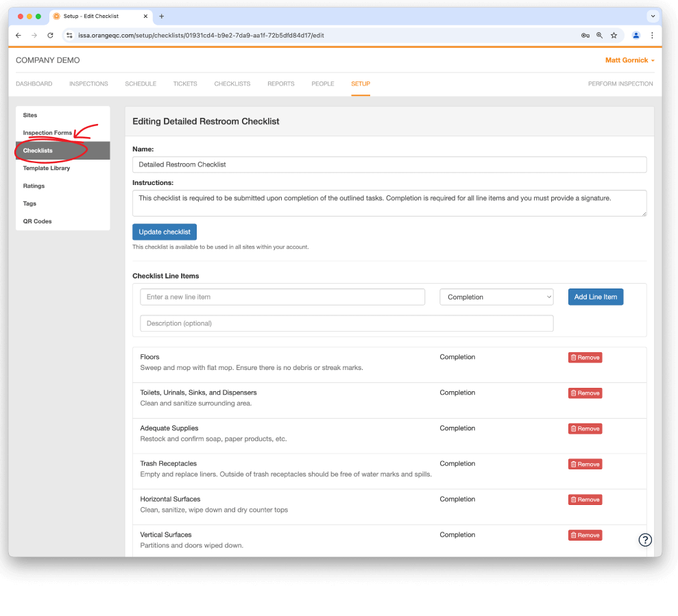Go to the Inspections tab
The image size is (678, 616).
click(x=88, y=84)
